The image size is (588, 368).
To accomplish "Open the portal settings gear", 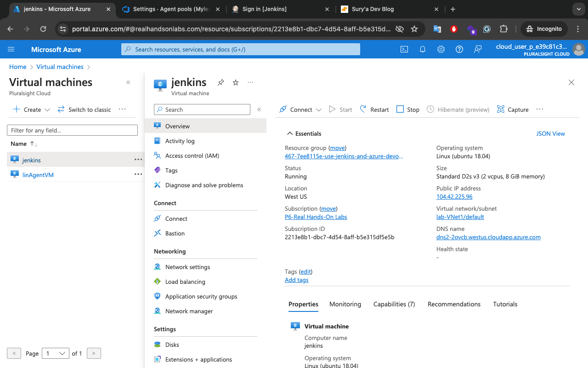I will (x=441, y=49).
